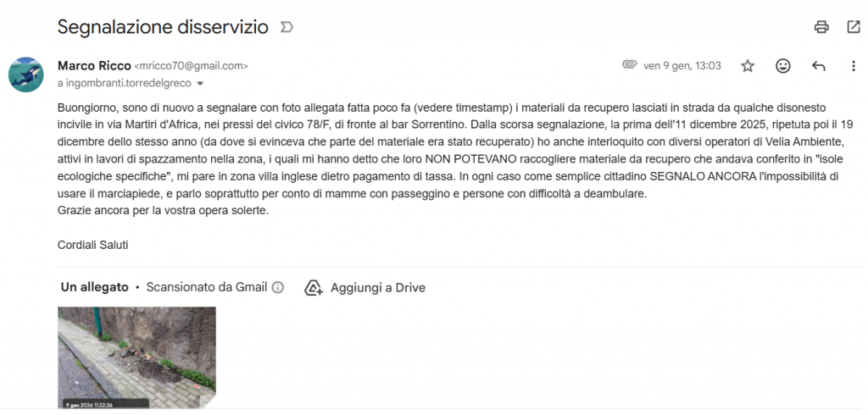Star this message from Marco Ricco

pyautogui.click(x=748, y=66)
